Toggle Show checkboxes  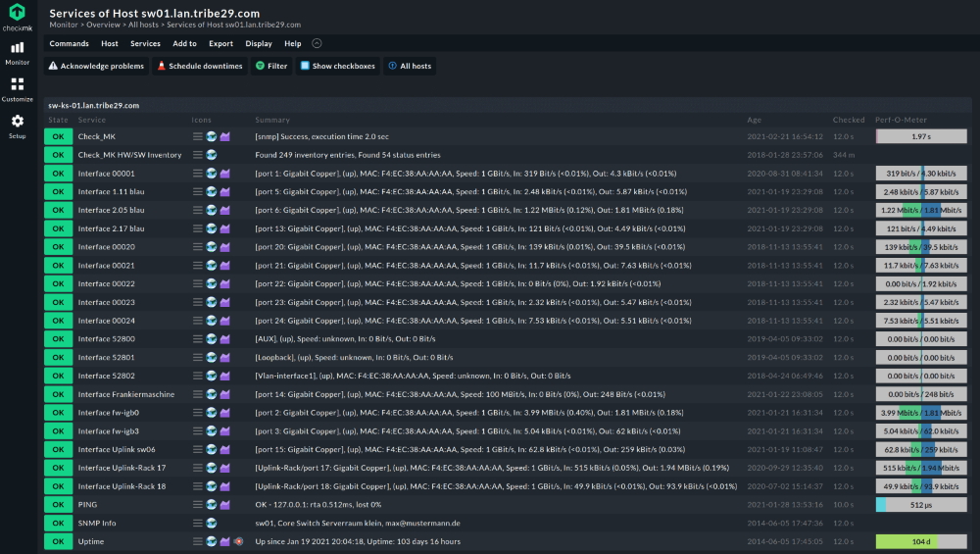(337, 66)
